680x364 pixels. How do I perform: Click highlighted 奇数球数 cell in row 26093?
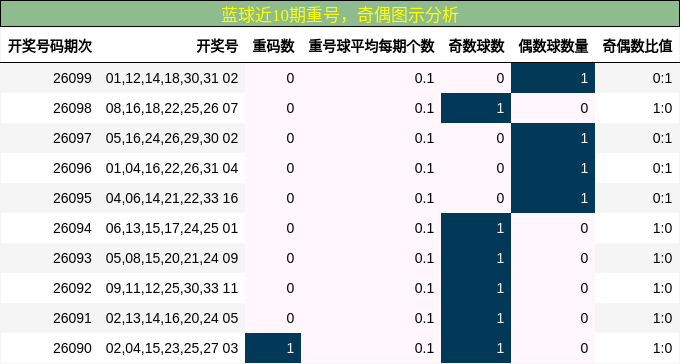click(476, 258)
